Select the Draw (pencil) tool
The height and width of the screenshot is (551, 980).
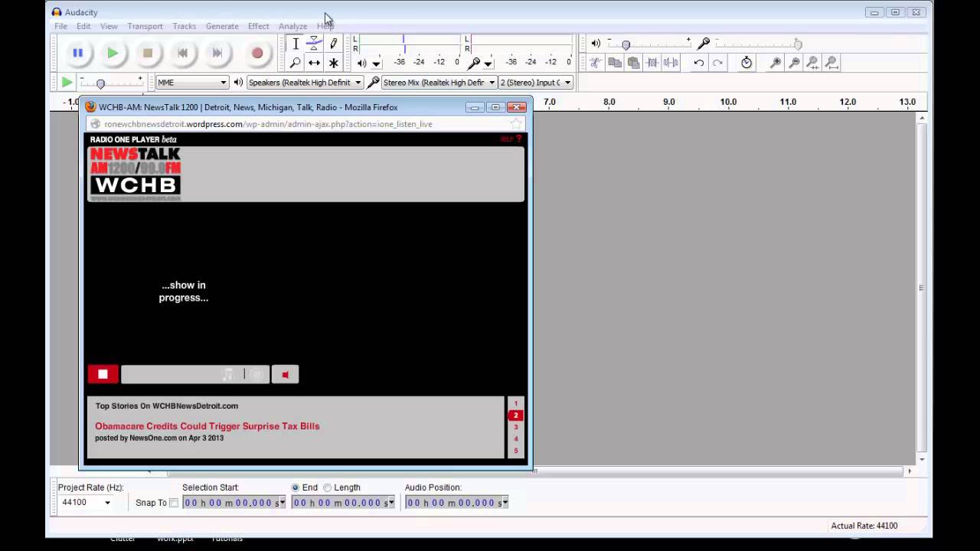tap(333, 44)
